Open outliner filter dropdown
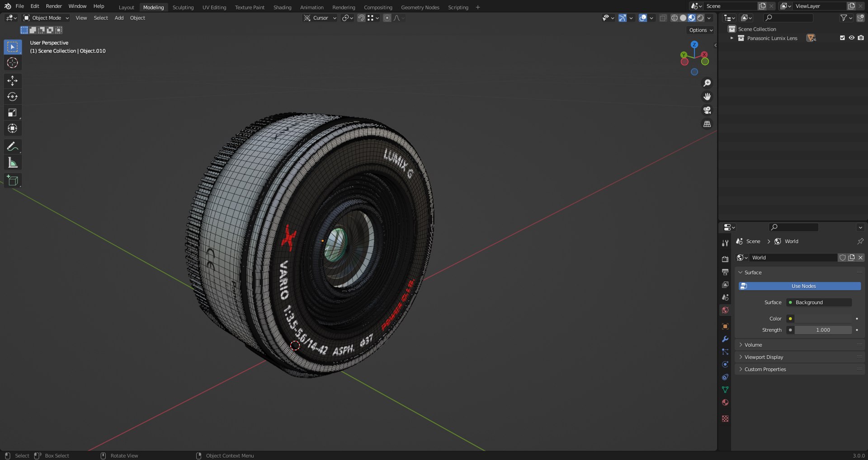Viewport: 868px width, 460px height. [846, 18]
